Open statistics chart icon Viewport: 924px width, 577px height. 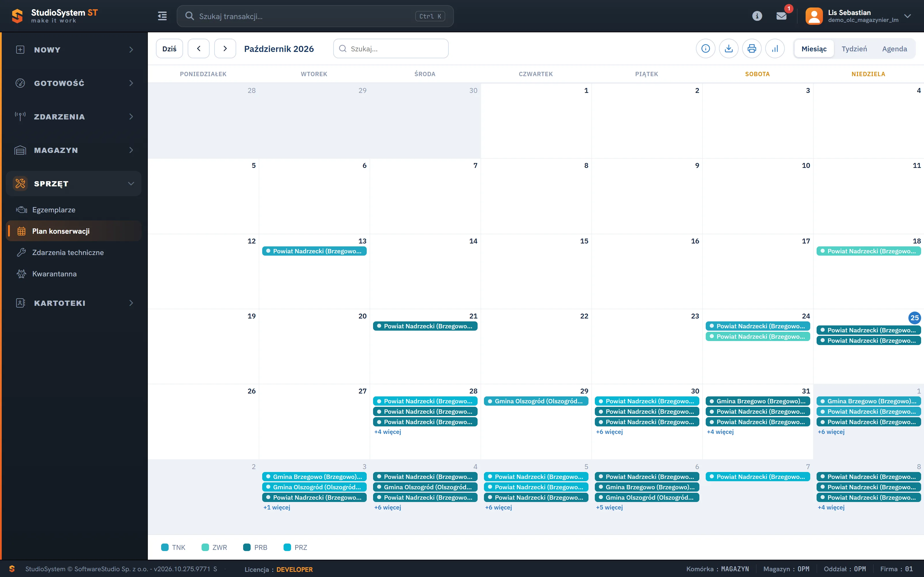click(775, 49)
